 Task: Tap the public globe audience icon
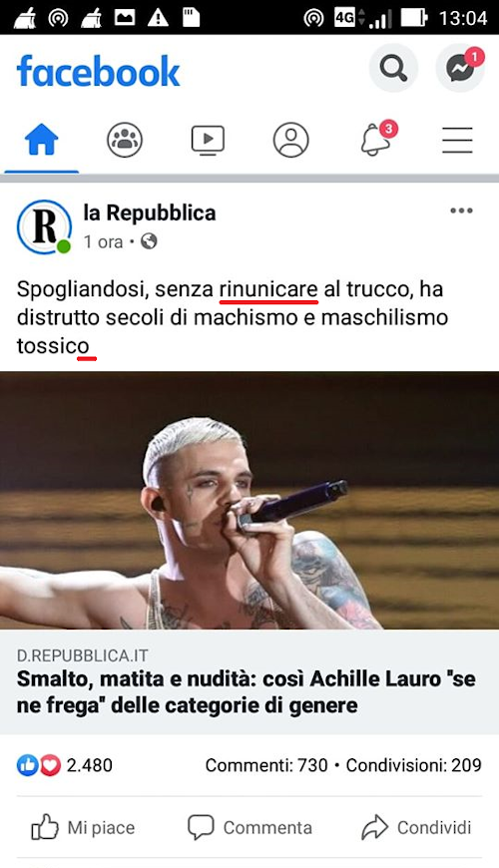coord(149,241)
